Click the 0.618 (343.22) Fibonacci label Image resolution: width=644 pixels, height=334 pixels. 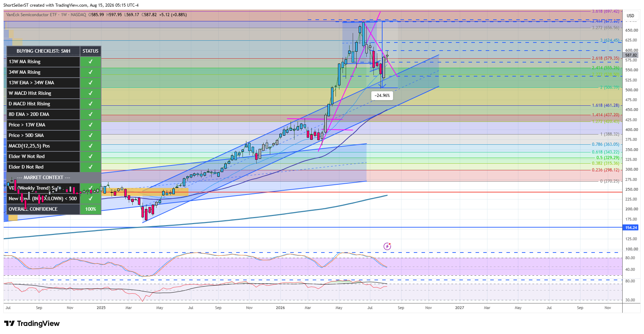pos(606,152)
